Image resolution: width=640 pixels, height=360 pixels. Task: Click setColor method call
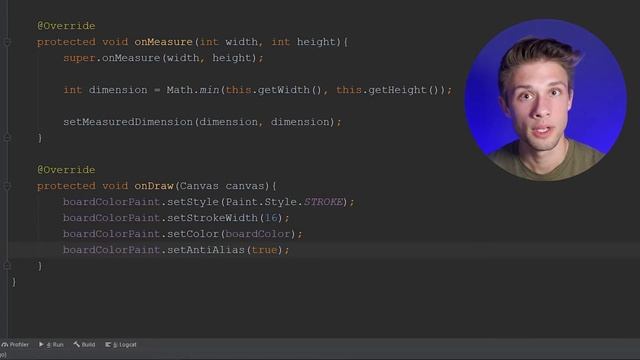(x=193, y=234)
